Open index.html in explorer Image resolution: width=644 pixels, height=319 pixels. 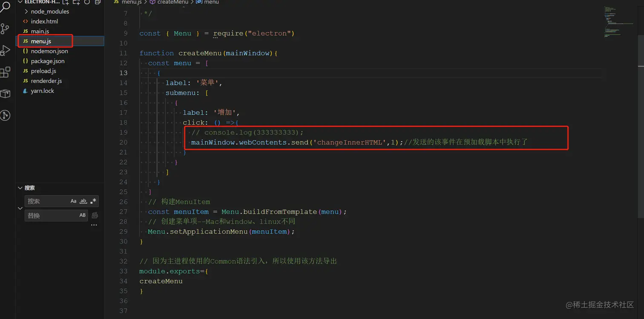tap(44, 21)
